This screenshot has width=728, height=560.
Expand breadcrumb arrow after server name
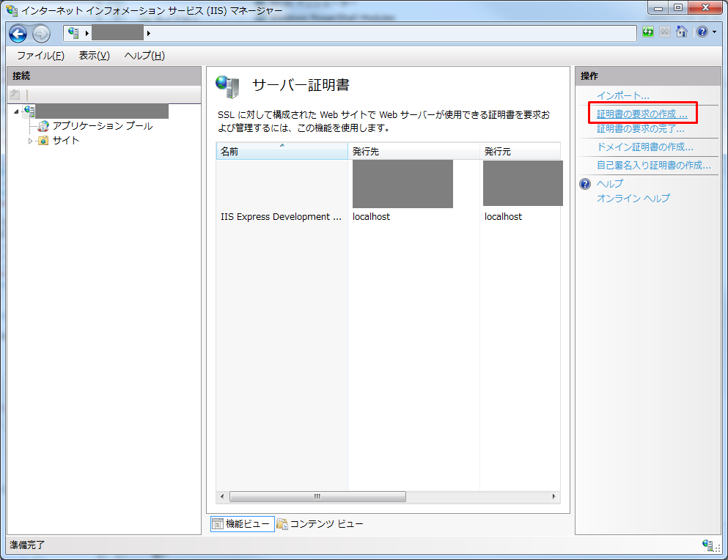[149, 33]
